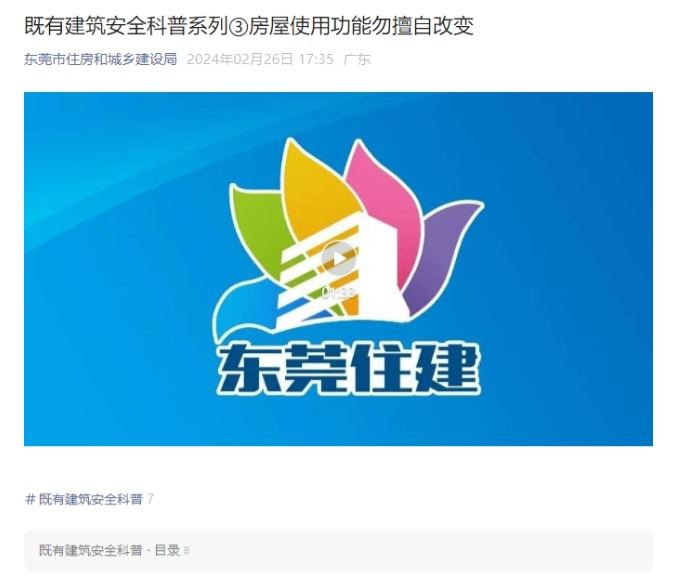
Task: Open the 东莞市住房和城乡建设局 account page
Action: 101,59
